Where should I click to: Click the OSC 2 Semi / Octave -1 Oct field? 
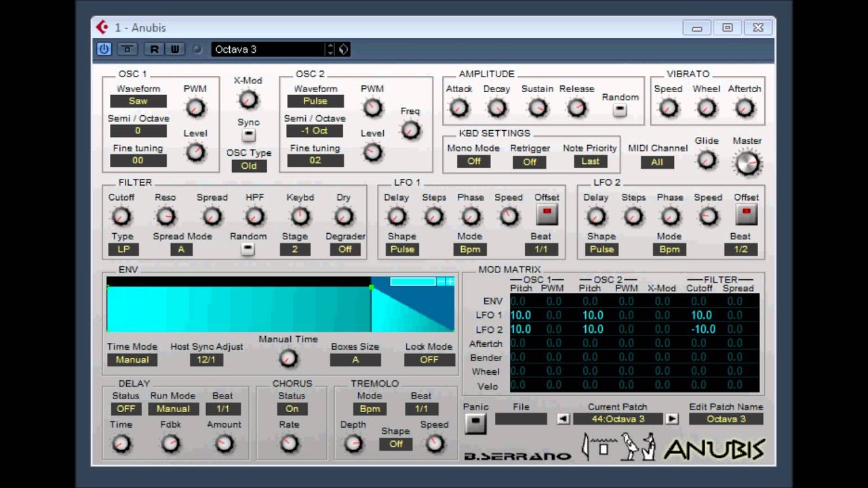click(315, 131)
